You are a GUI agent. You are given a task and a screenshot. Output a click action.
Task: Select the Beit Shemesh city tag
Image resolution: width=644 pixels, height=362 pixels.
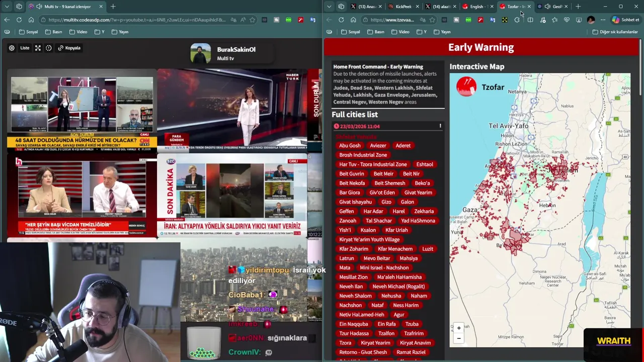pos(390,184)
